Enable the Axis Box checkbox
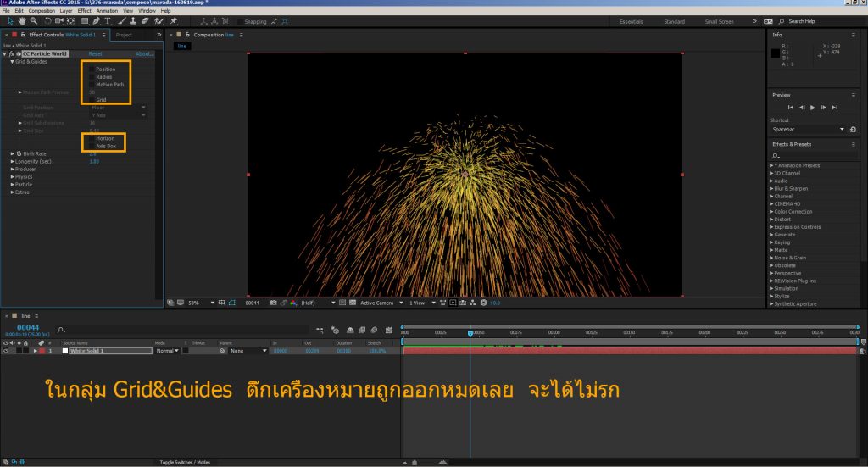This screenshot has height=467, width=868. pyautogui.click(x=92, y=146)
